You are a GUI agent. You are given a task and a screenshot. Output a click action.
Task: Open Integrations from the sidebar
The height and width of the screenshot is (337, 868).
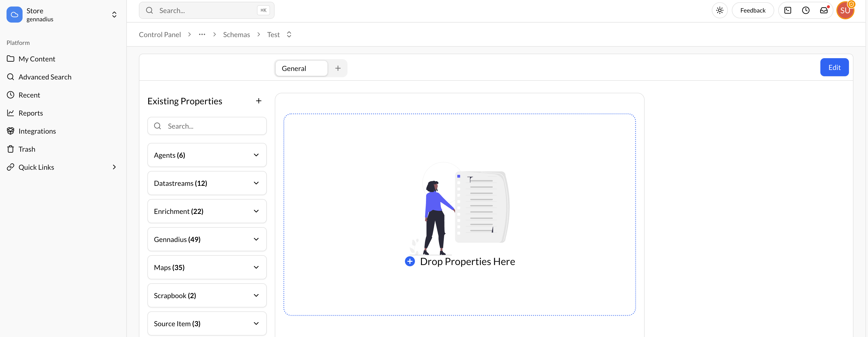[37, 131]
